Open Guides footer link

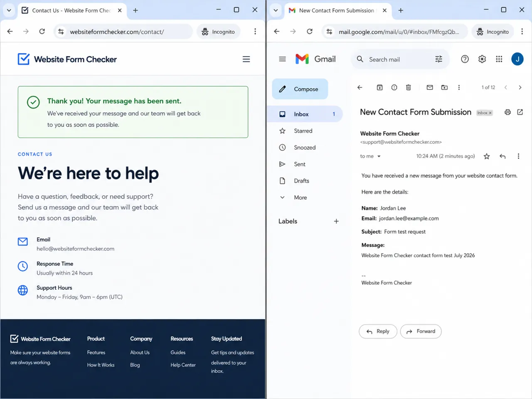[x=178, y=352]
